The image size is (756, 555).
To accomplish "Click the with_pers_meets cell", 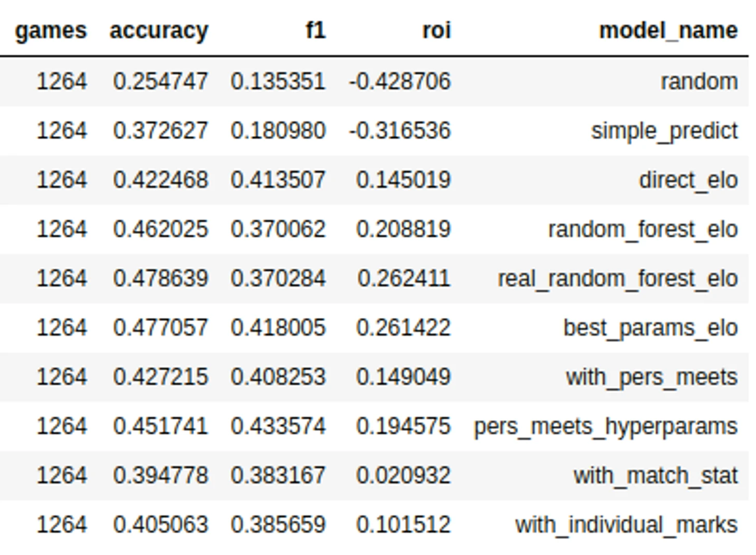I will pyautogui.click(x=651, y=377).
